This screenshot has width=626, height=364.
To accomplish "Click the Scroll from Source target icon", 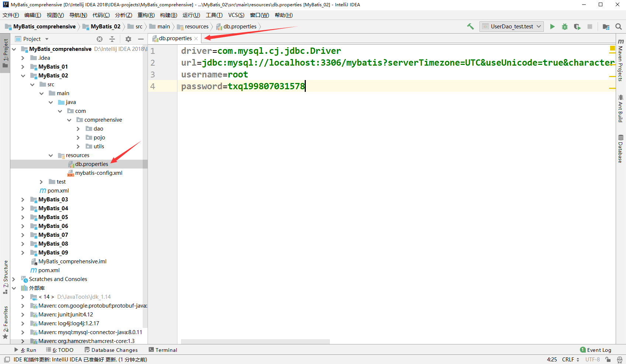I will coord(100,39).
